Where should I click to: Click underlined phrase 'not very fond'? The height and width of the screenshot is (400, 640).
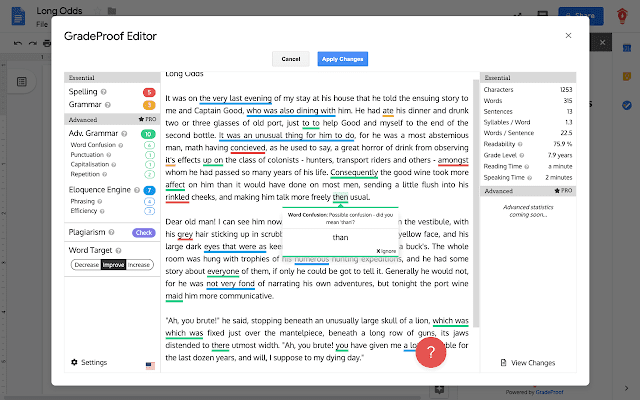pyautogui.click(x=230, y=284)
